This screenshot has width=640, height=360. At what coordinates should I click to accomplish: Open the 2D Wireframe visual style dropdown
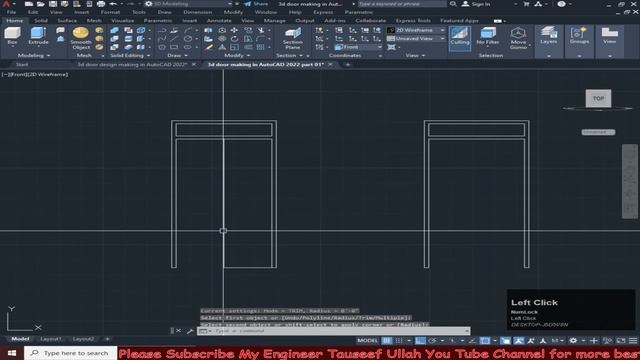tap(416, 30)
